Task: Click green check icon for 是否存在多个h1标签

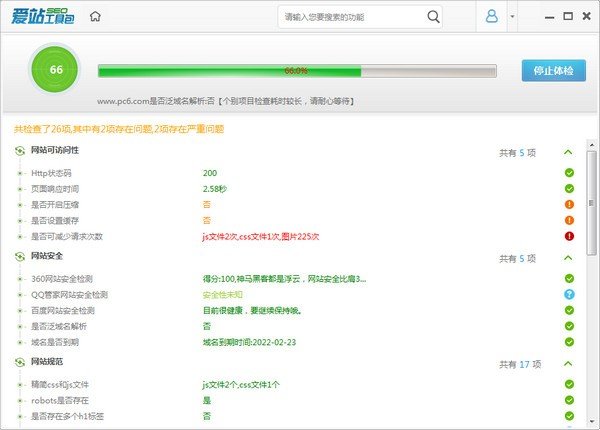Action: coord(569,416)
